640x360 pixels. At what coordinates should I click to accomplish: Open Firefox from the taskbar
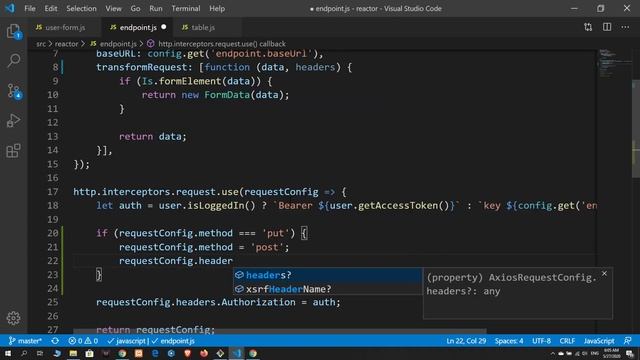click(x=204, y=353)
